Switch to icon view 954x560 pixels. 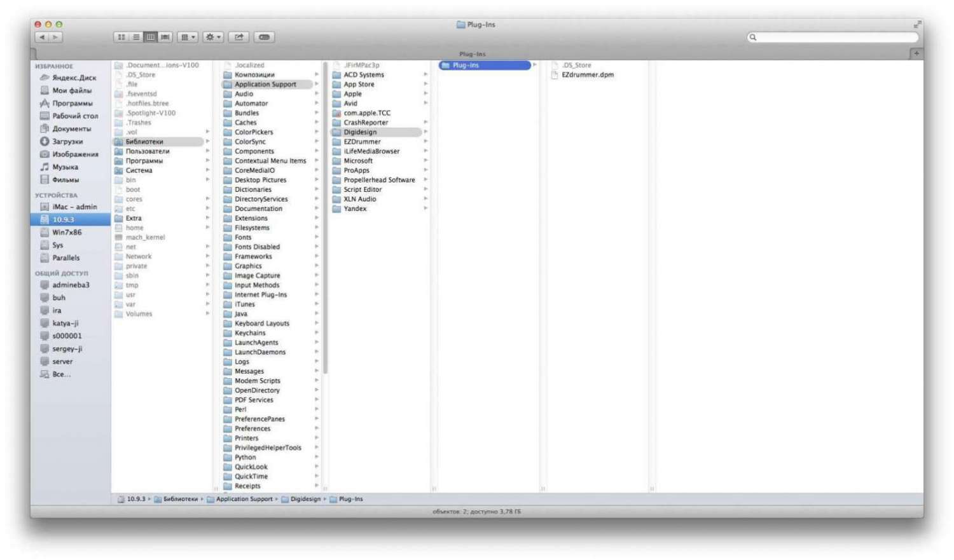[x=121, y=38]
